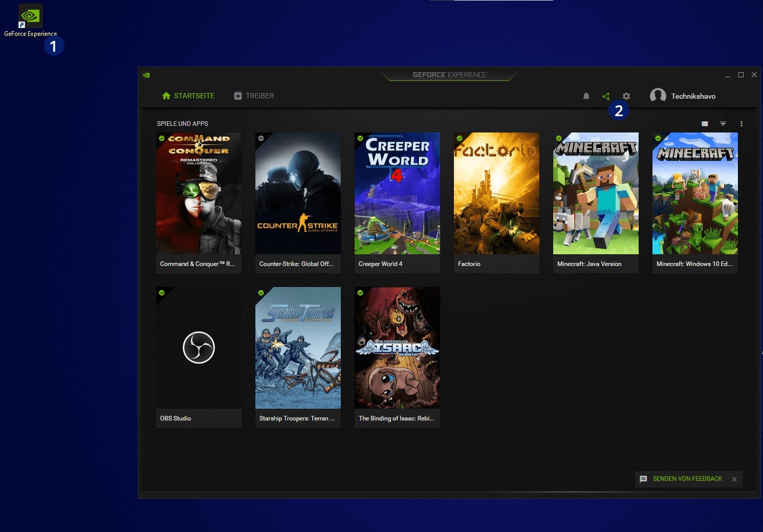
Task: Switch to grid view icon
Action: click(705, 124)
